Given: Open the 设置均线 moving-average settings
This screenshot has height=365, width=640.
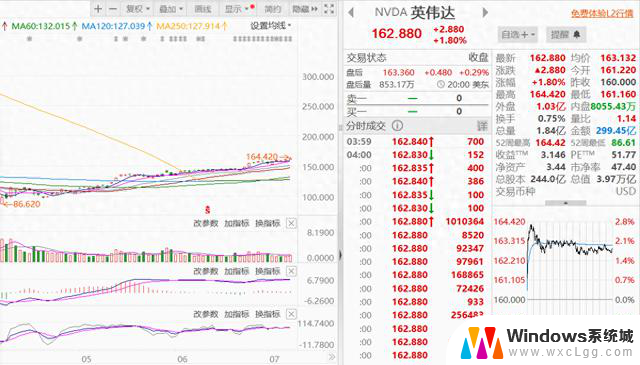Looking at the screenshot, I should point(270,26).
